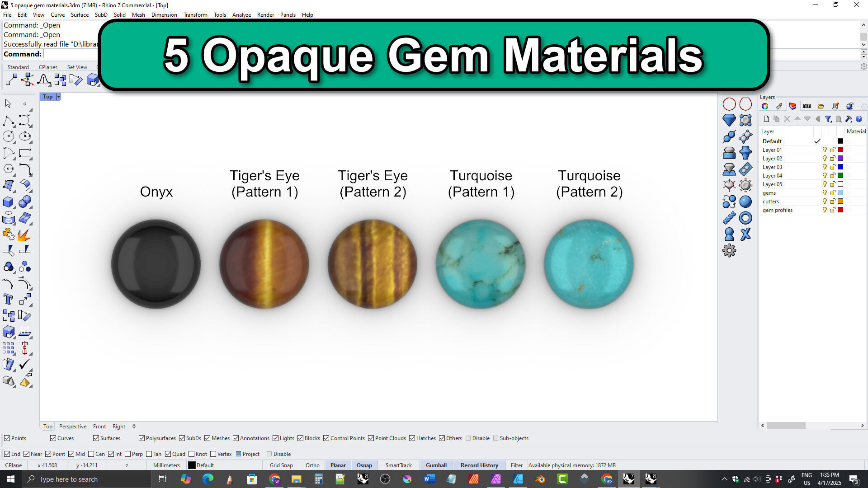Toggle the Cen osnap checkbox
The height and width of the screenshot is (488, 868).
coord(91,454)
